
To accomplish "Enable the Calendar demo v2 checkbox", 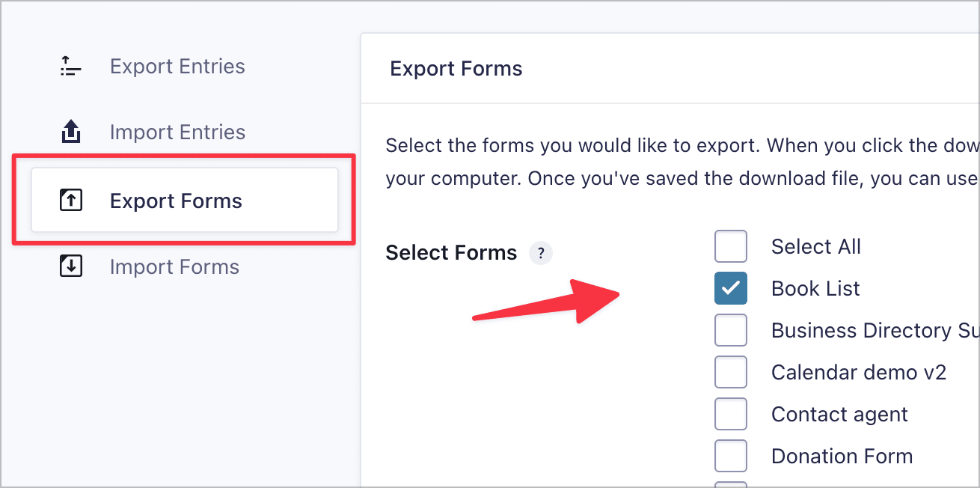I will point(730,373).
